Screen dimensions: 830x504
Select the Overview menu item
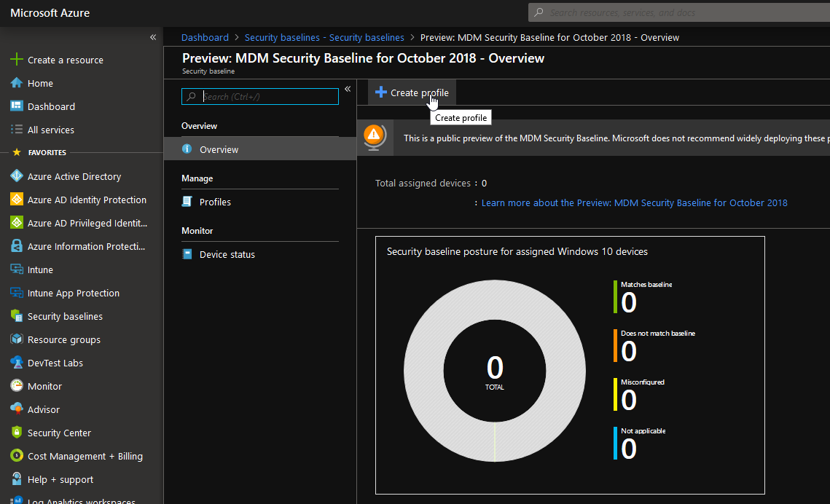(219, 149)
